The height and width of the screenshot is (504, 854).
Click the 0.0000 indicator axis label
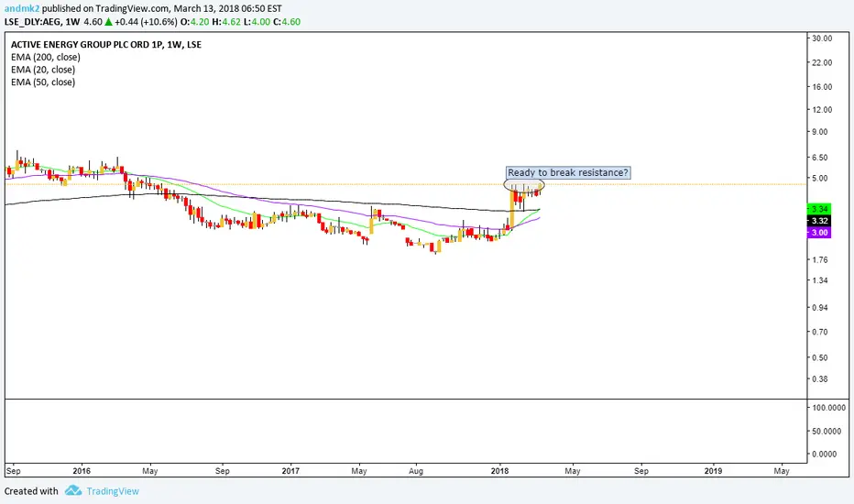click(x=825, y=454)
